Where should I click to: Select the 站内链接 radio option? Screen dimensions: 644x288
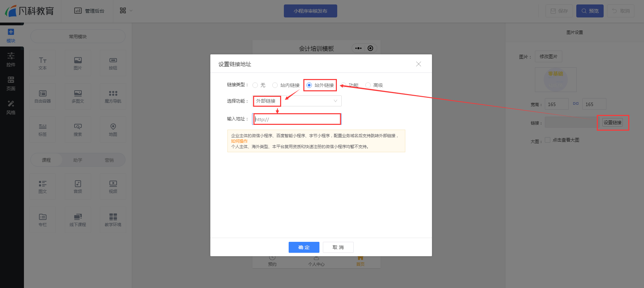tap(275, 85)
